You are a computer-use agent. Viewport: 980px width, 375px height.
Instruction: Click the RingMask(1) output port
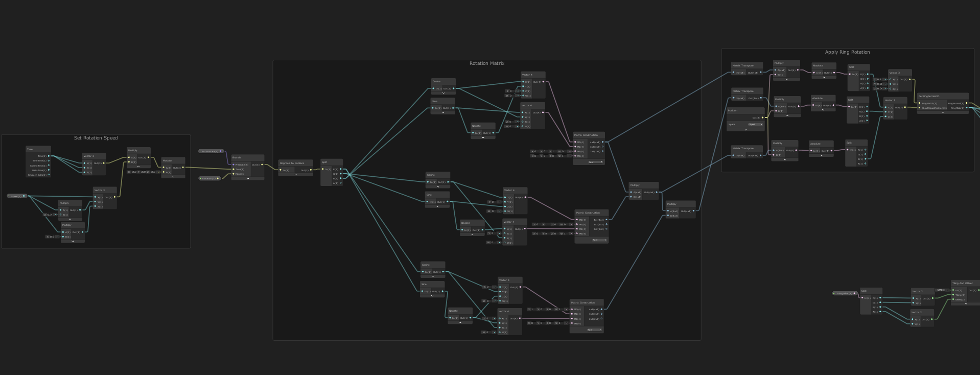(966, 107)
